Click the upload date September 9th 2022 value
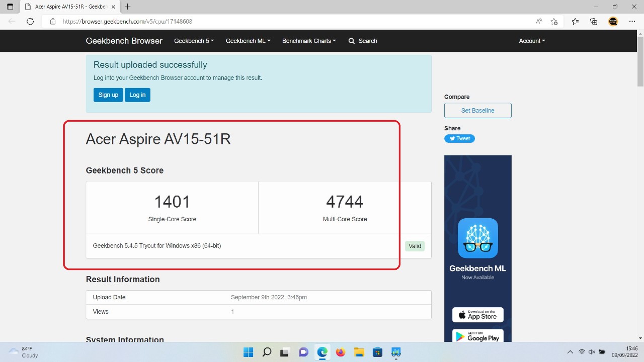 click(x=269, y=297)
